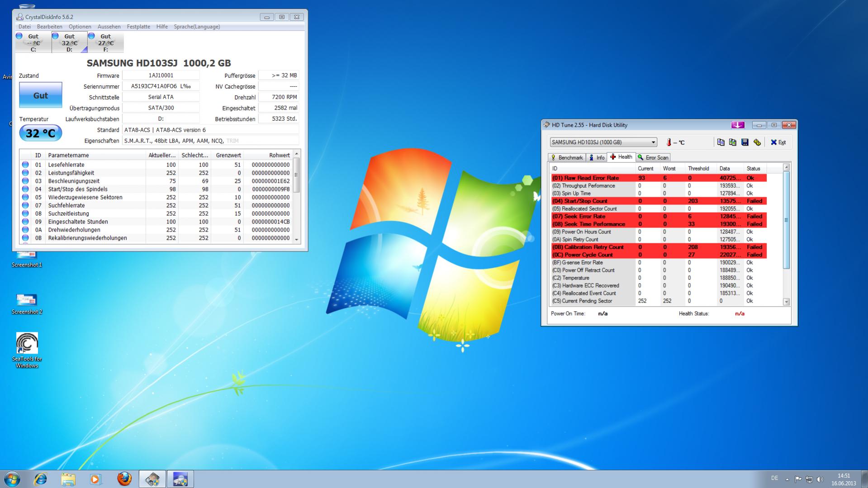Save HD Tune screenshot with floppy icon

745,142
